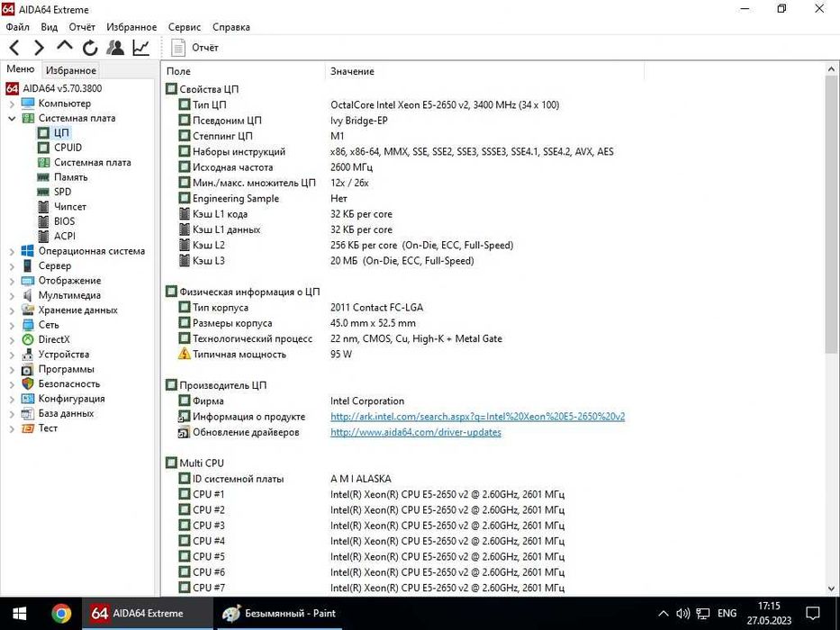The height and width of the screenshot is (630, 840).
Task: Select the ACPI chip icon
Action: pos(43,236)
